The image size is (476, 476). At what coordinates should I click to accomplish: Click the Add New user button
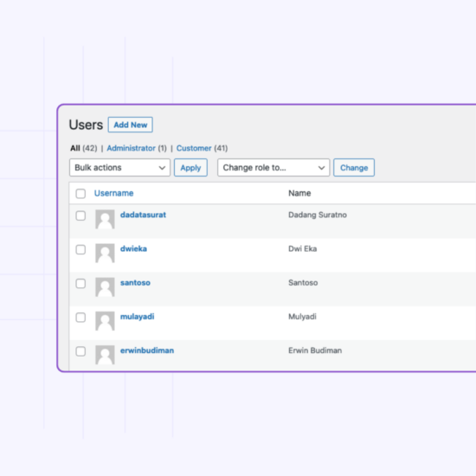[x=130, y=125]
